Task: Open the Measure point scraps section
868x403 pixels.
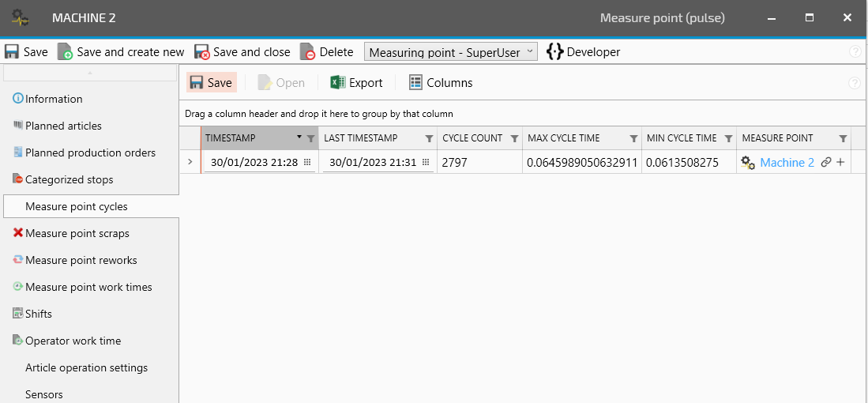Action: click(x=77, y=233)
